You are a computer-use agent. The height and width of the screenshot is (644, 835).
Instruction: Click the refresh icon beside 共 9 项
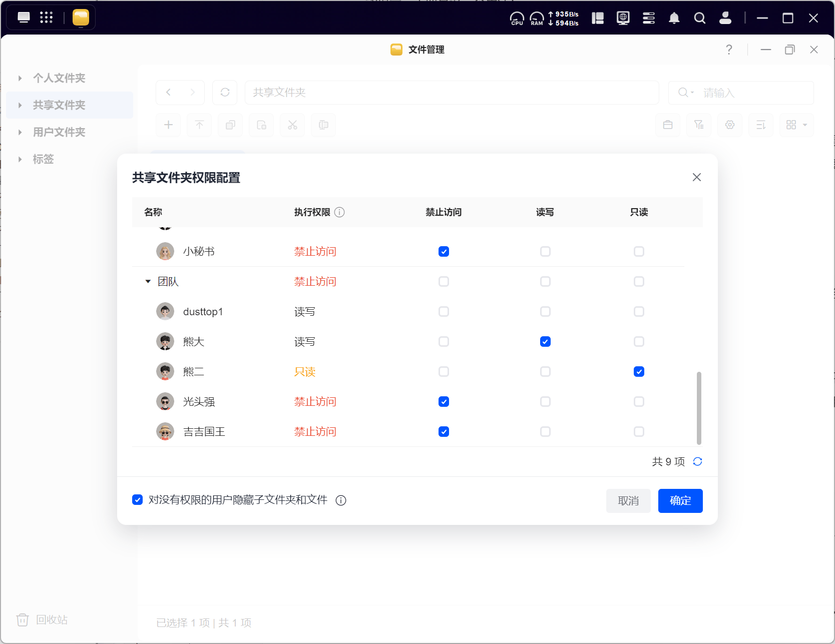[697, 461]
